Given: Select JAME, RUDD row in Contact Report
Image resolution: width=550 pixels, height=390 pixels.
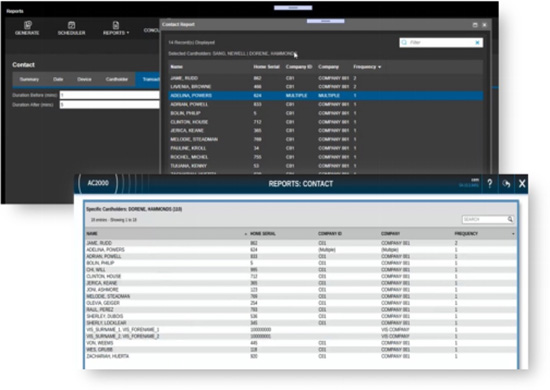Looking at the screenshot, I should point(326,78).
